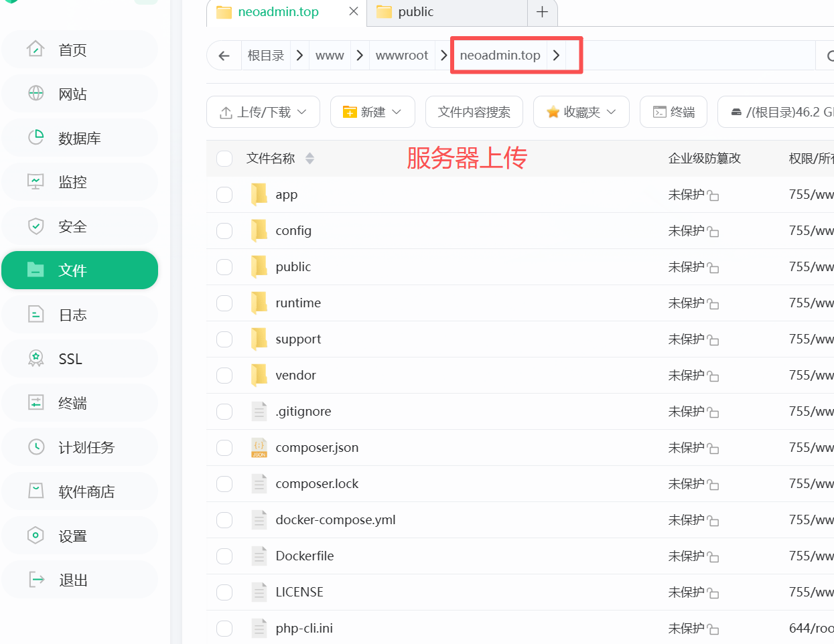Open the 新建 dropdown menu
The width and height of the screenshot is (834, 644).
[372, 112]
